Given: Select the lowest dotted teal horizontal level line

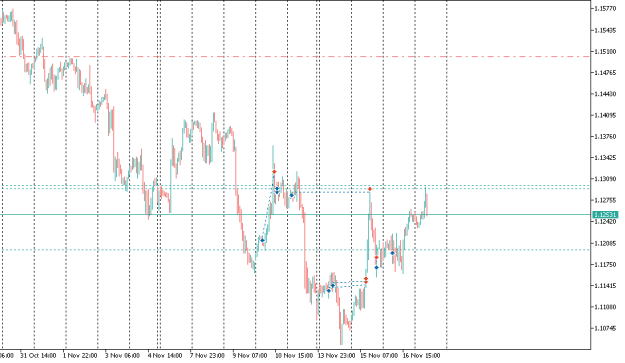Looking at the screenshot, I should click(295, 250).
